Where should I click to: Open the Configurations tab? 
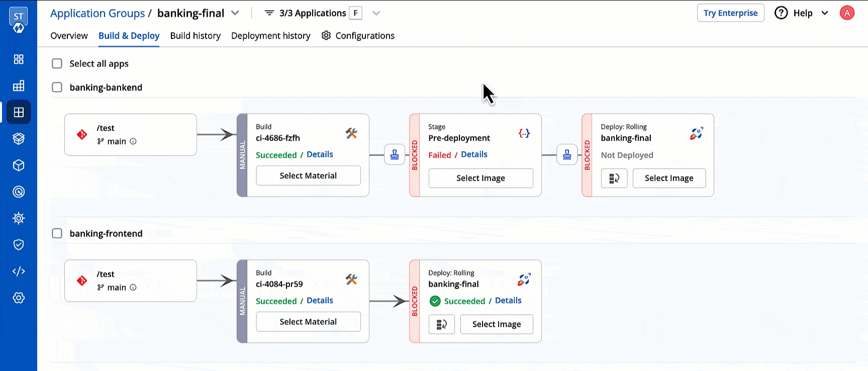pos(358,36)
